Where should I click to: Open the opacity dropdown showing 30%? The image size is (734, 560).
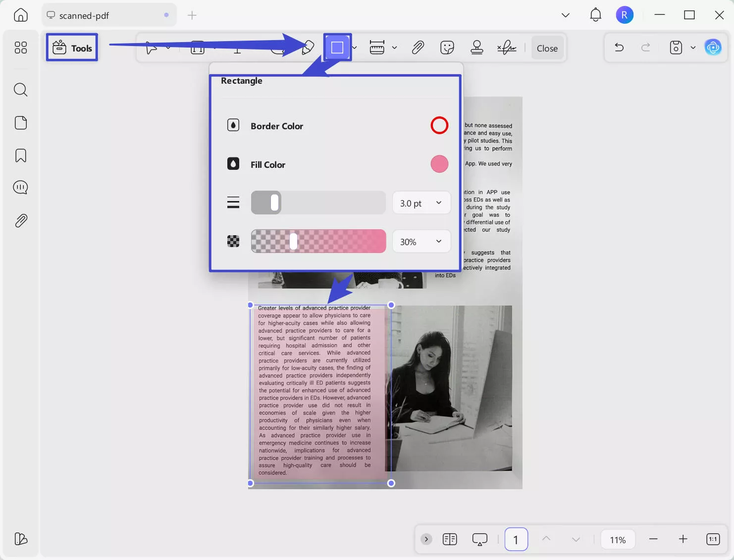[x=420, y=241]
